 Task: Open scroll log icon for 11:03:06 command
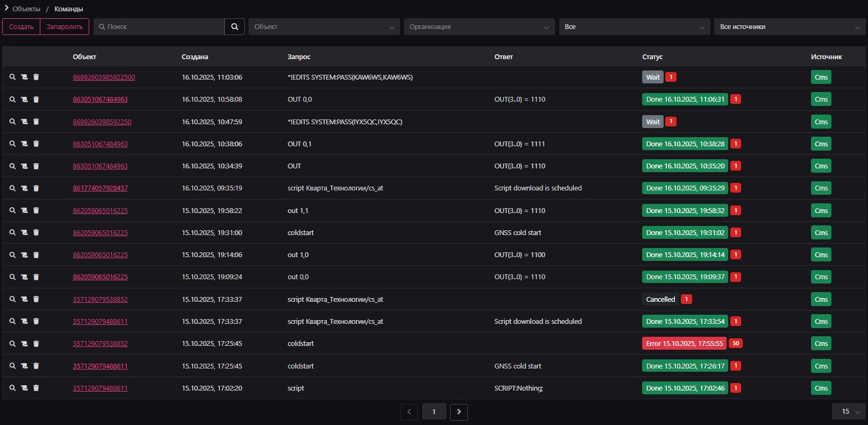click(x=24, y=77)
